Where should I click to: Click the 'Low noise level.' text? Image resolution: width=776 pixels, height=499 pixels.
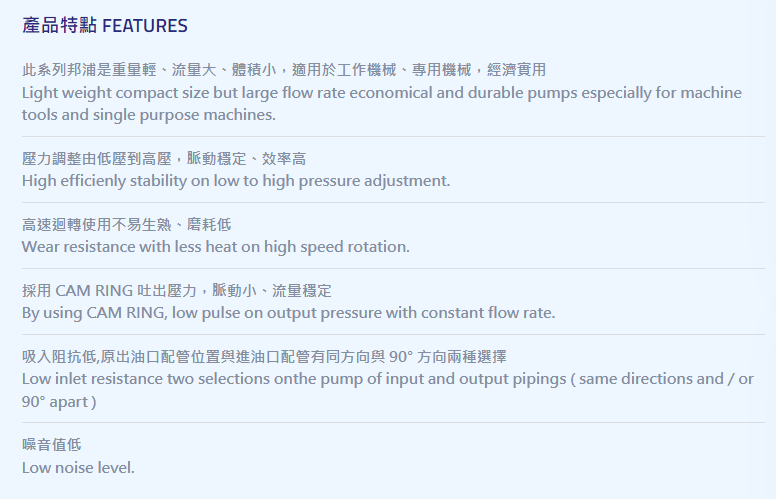(x=78, y=467)
